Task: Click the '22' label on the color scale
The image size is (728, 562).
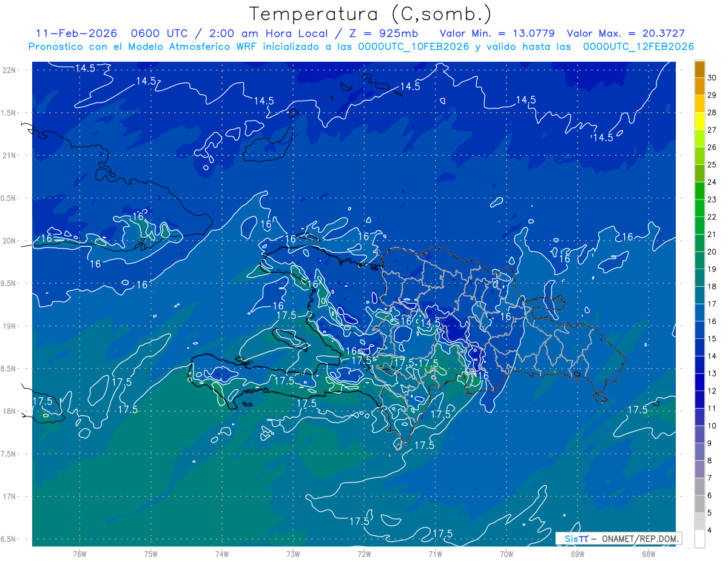Action: [x=712, y=217]
